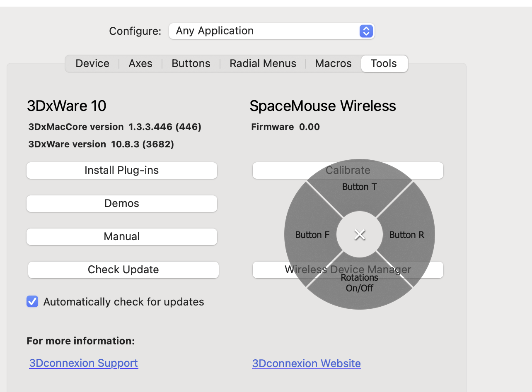
Task: Click the 3DxWare 10 heading
Action: click(x=67, y=106)
